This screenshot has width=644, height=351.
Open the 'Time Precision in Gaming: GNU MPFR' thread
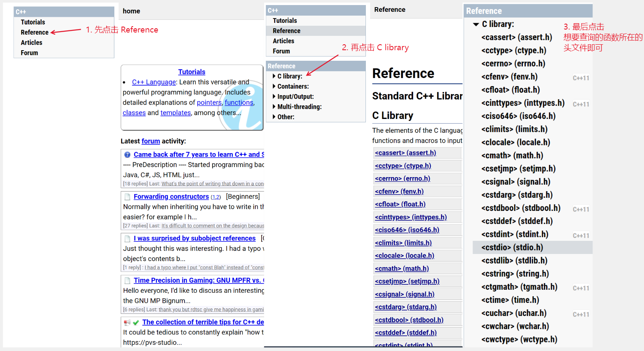coord(199,280)
